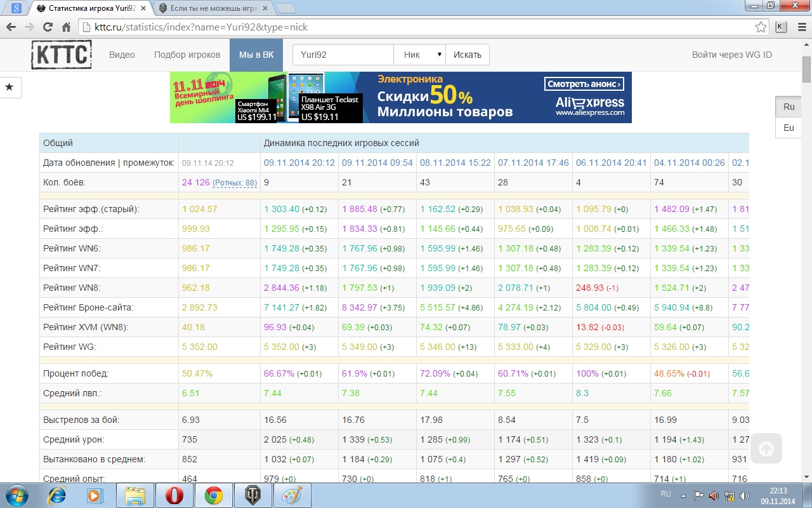Click the scrollbar's up arrow

point(806,45)
